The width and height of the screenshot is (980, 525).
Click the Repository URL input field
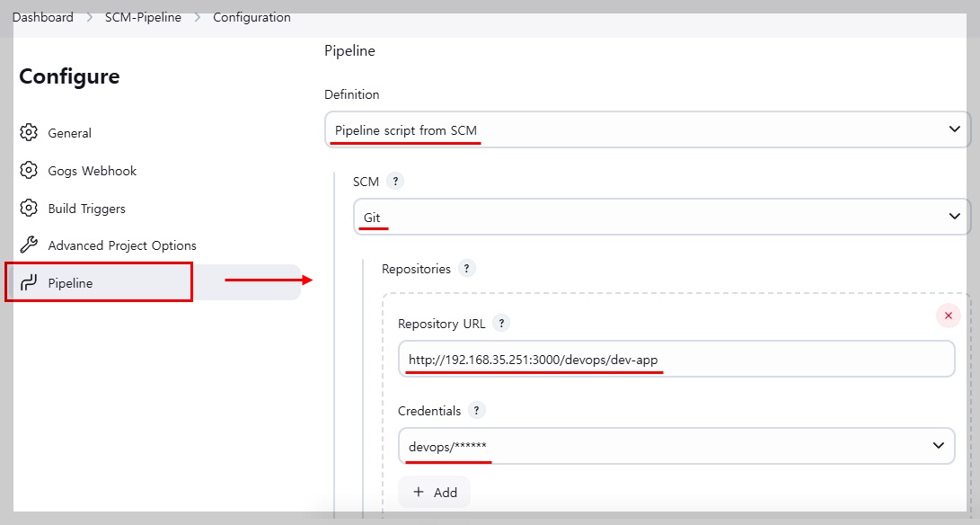[x=676, y=359]
